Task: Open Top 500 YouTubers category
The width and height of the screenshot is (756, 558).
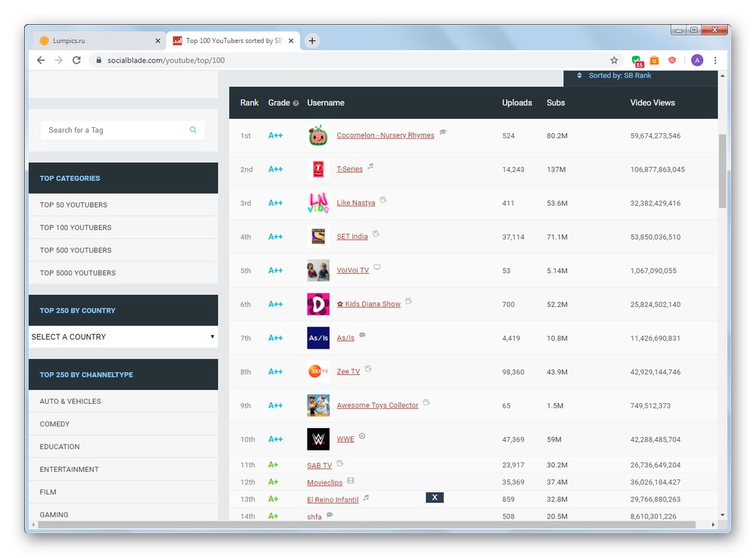Action: tap(76, 250)
